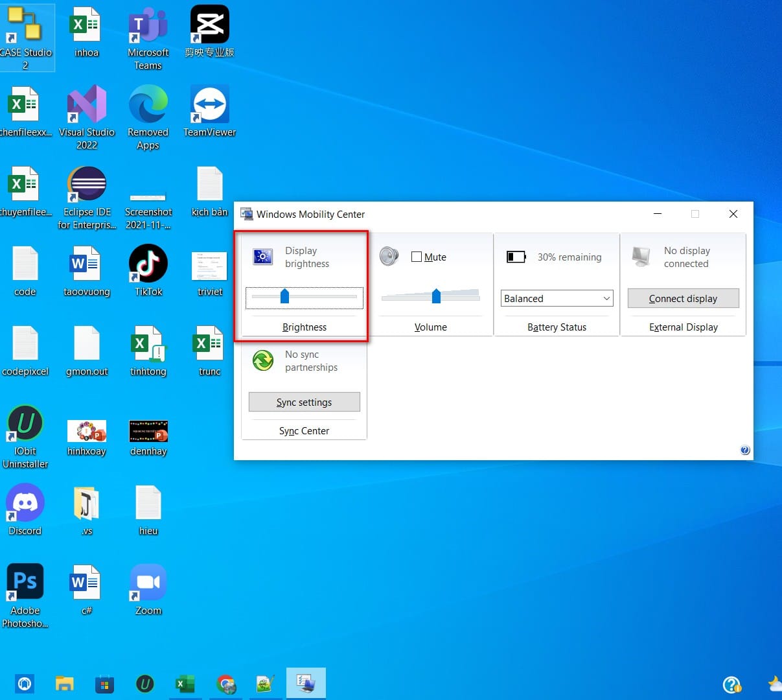Click the Windows Mobility Center taskbar button
The height and width of the screenshot is (700, 782).
(306, 684)
